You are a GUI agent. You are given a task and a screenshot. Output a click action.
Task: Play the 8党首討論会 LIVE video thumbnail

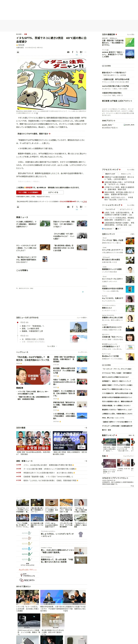tap(33, 441)
